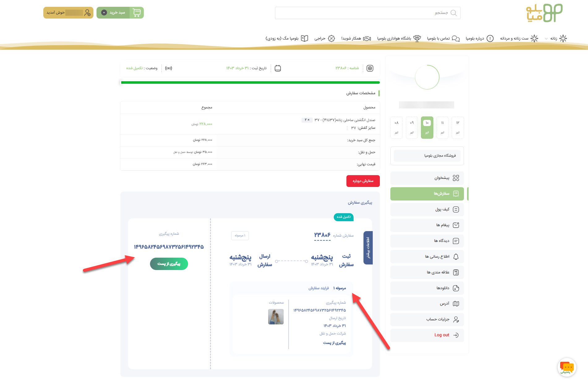
Task: Click the green order progress bar
Action: 250,82
